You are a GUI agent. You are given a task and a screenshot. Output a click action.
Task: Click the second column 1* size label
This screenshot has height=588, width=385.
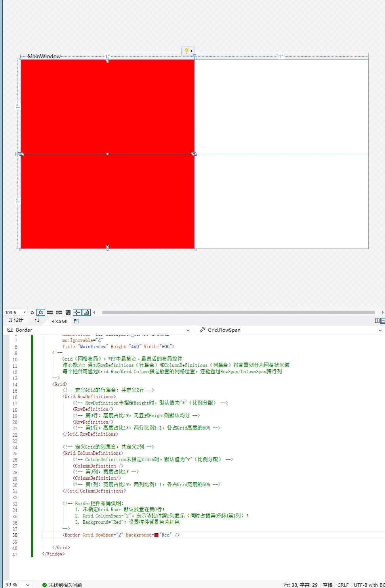point(281,57)
